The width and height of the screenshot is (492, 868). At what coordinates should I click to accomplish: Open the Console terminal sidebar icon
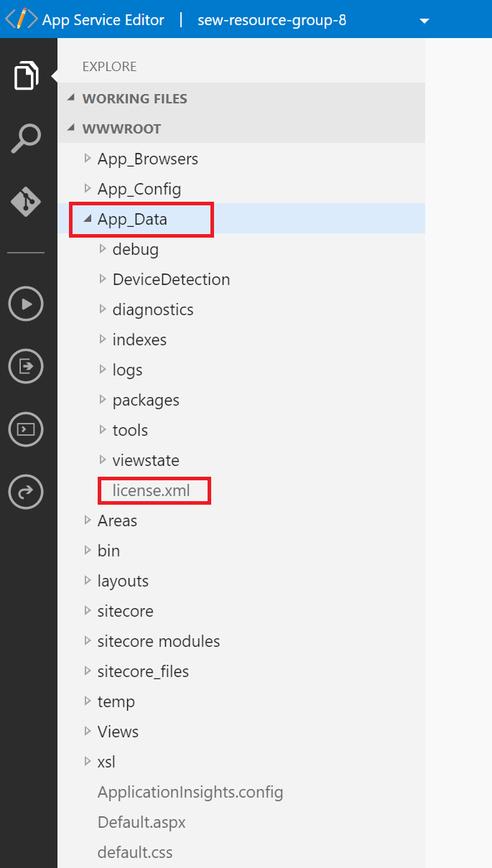[26, 429]
